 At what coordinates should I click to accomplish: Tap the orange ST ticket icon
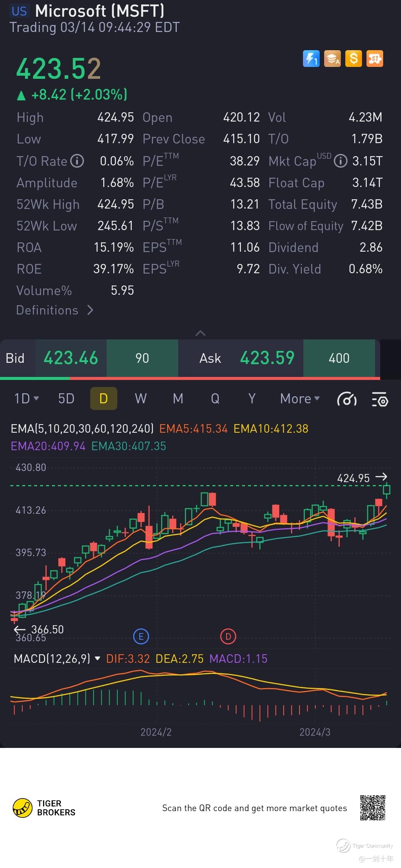375,59
